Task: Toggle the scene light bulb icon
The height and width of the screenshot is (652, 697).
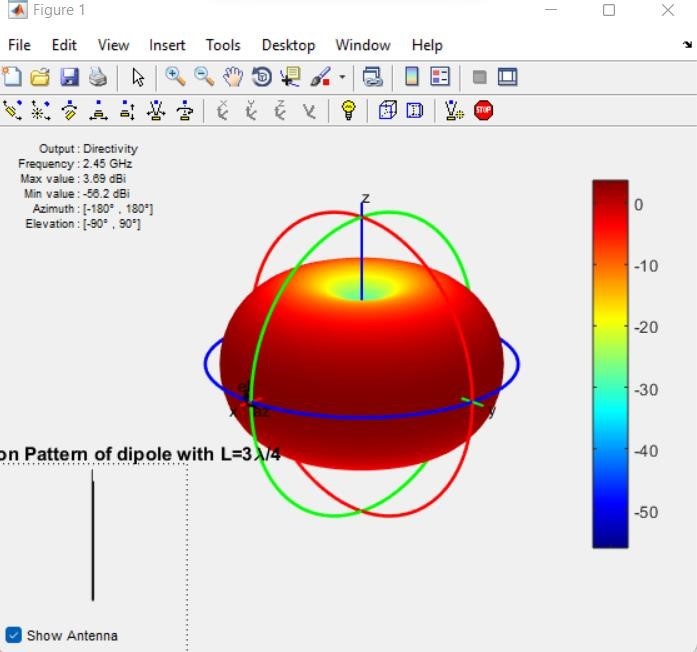Action: [348, 110]
